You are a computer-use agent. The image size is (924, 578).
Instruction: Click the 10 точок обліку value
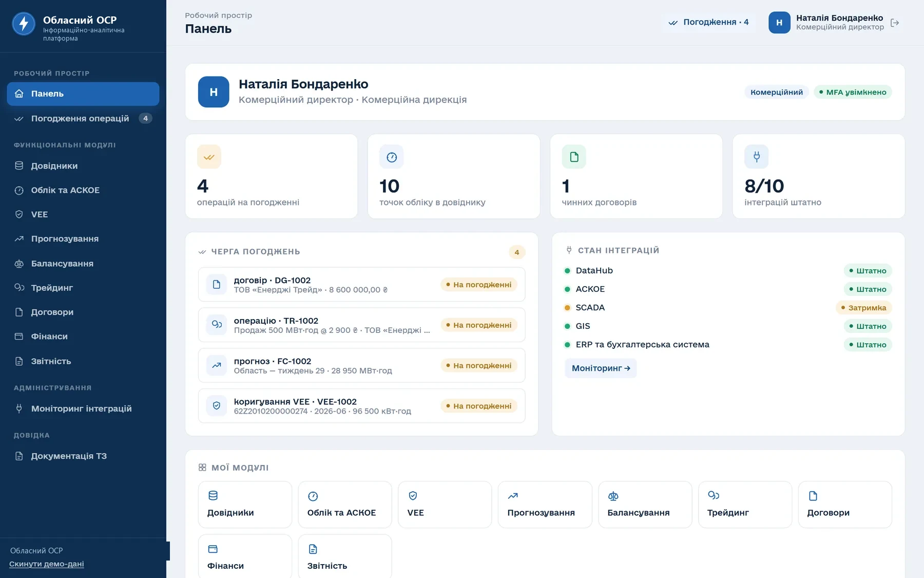click(389, 186)
